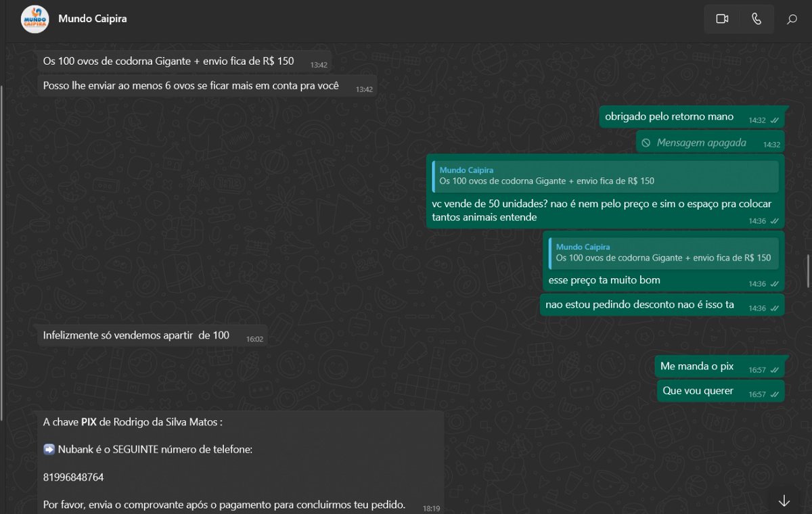Click timestamp 16:02 on 'Infelizmente' message
Viewport: 812px width, 514px height.
click(x=254, y=340)
